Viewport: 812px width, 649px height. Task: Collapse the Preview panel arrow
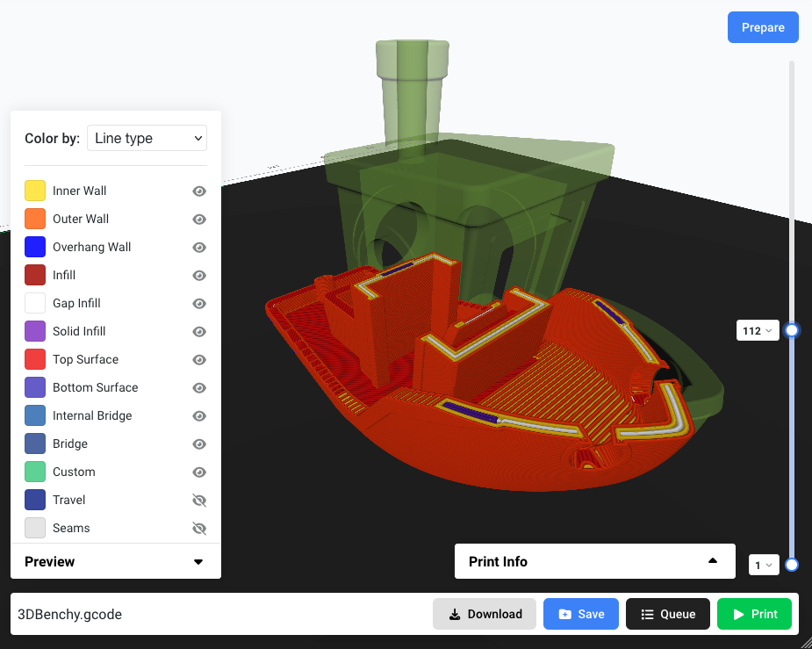[x=198, y=562]
